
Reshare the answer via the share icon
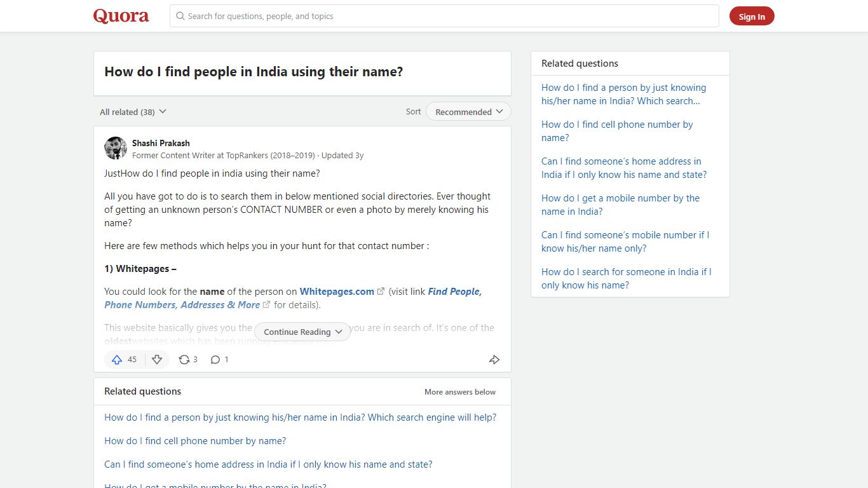[184, 360]
